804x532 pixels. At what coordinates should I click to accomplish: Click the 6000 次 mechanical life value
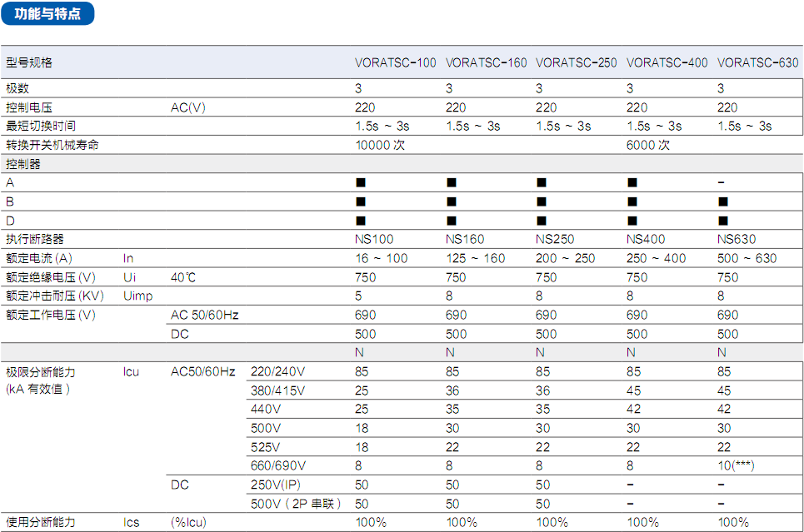(648, 145)
